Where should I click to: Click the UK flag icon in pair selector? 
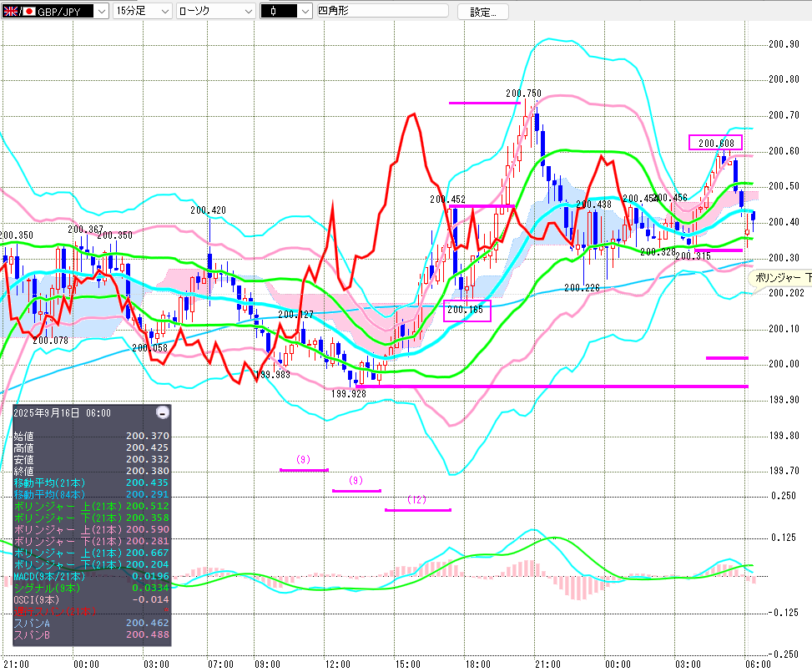coord(10,11)
